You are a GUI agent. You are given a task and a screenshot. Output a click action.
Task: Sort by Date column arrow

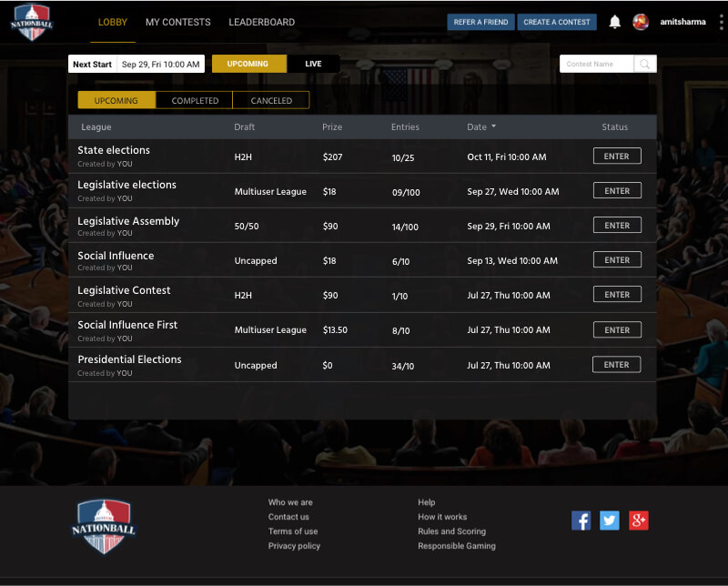click(x=493, y=126)
